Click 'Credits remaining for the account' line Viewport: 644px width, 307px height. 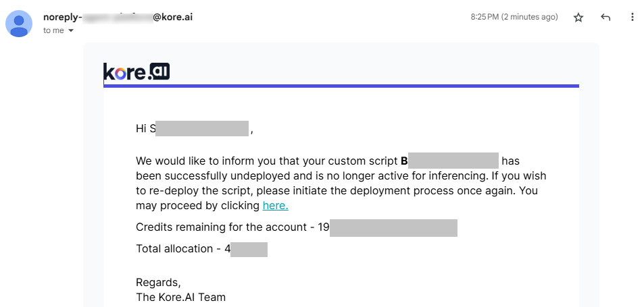coord(222,227)
